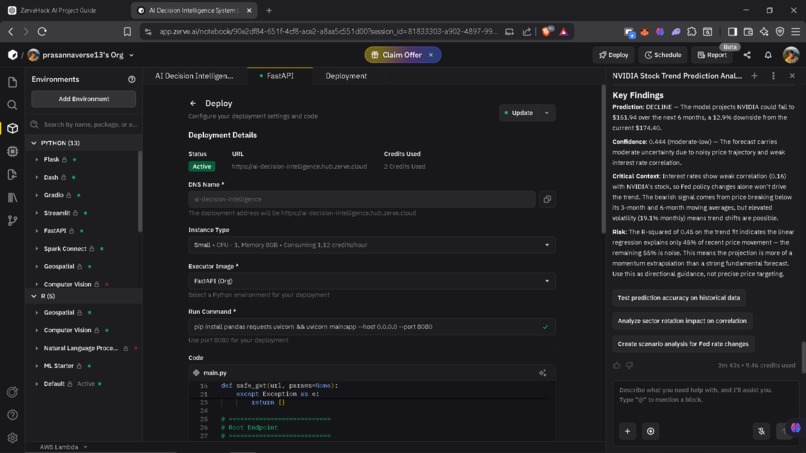Close the NVIDIA Stock Trend chat panel
The image size is (806, 453).
(x=792, y=76)
